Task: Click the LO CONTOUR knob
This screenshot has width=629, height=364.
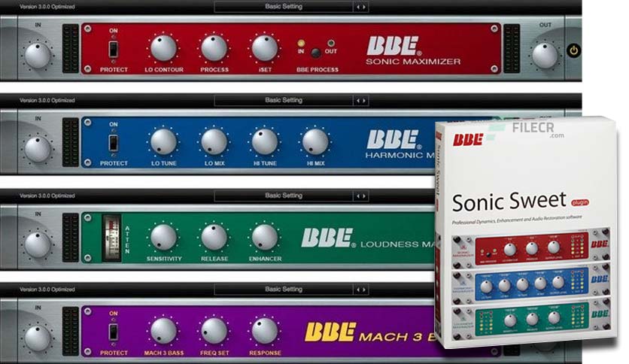Action: coord(163,47)
